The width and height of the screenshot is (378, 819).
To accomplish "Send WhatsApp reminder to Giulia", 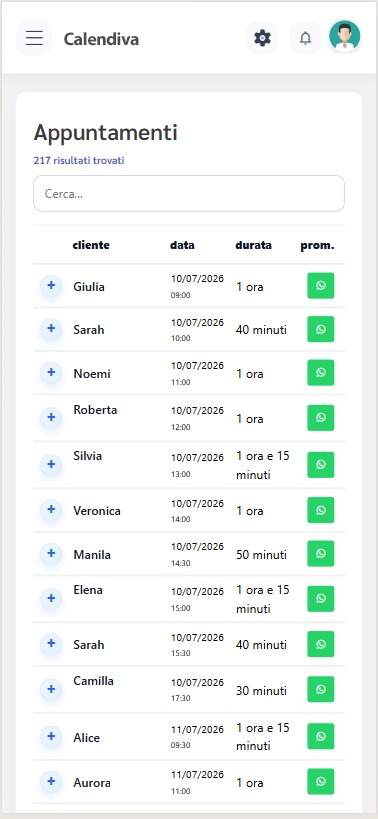I will (321, 286).
